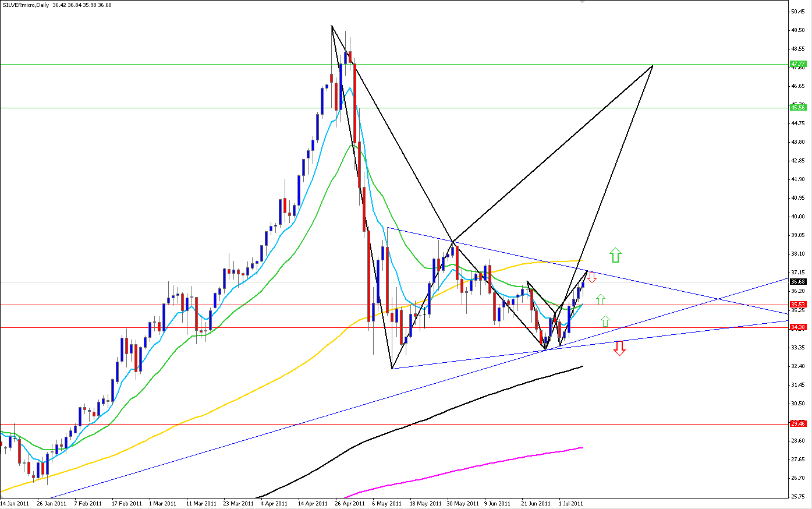This screenshot has width=812, height=509.
Task: Click the 40.00 value on the price axis
Action: pyautogui.click(x=797, y=216)
